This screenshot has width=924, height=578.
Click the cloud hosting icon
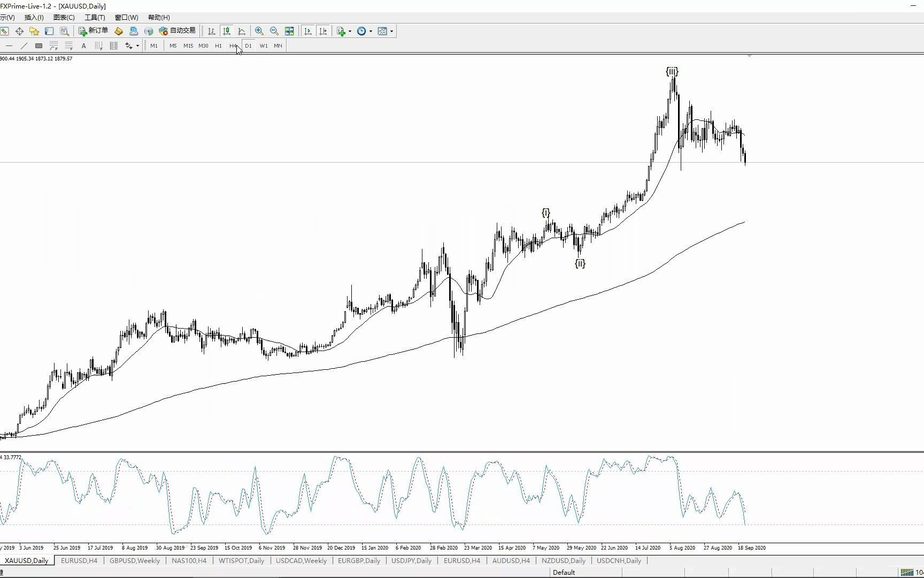tap(134, 31)
